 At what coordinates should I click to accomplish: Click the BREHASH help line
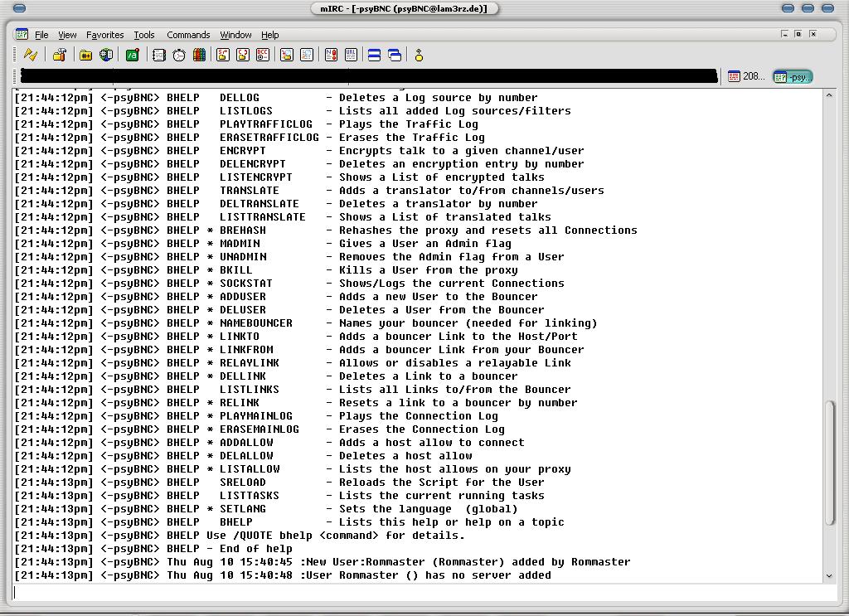325,230
